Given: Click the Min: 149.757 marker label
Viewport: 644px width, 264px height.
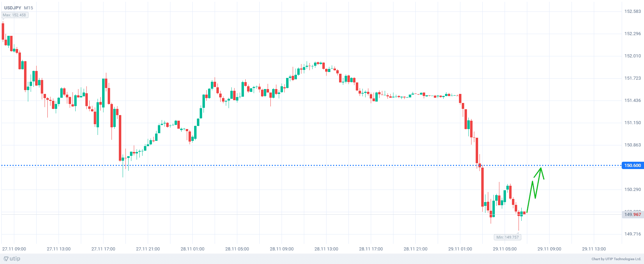Looking at the screenshot, I should [x=507, y=237].
